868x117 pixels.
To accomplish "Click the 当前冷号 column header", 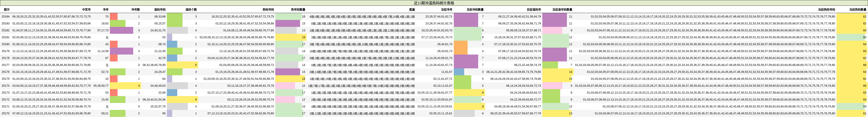I will [x=446, y=10].
